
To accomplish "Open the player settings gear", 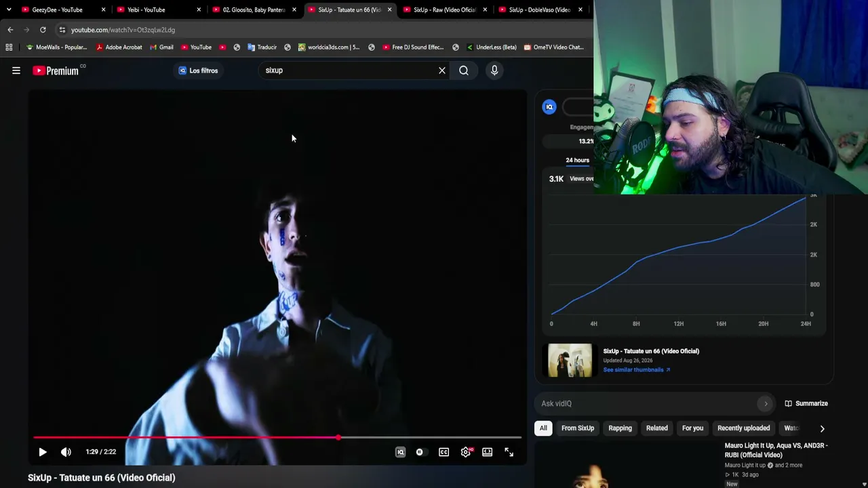I will (x=466, y=452).
